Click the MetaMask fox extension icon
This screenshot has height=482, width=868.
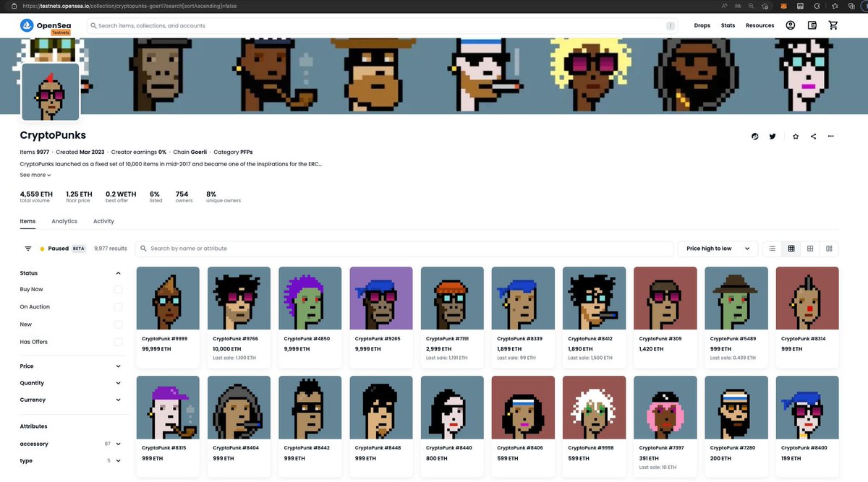(783, 6)
